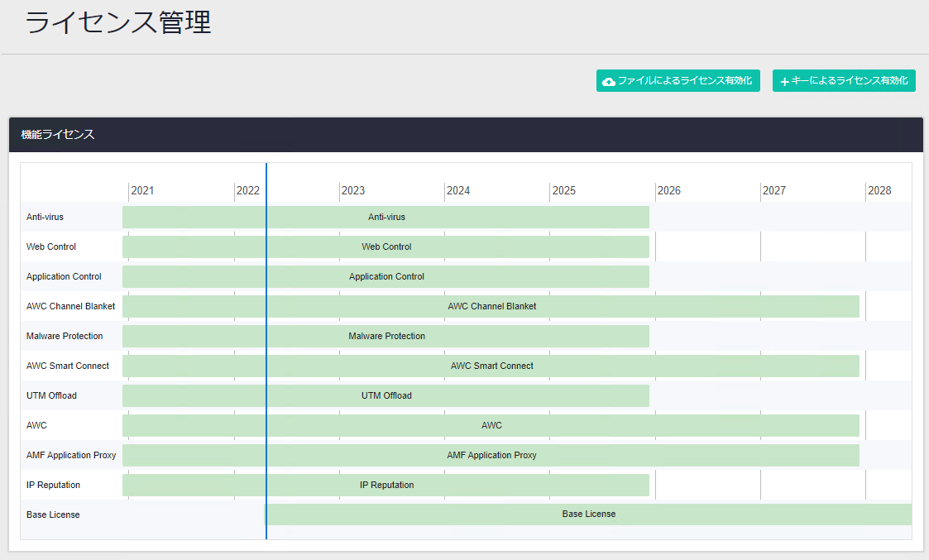The width and height of the screenshot is (929, 560).
Task: Select the AWC Smart Connect timeline bar
Action: [x=491, y=366]
